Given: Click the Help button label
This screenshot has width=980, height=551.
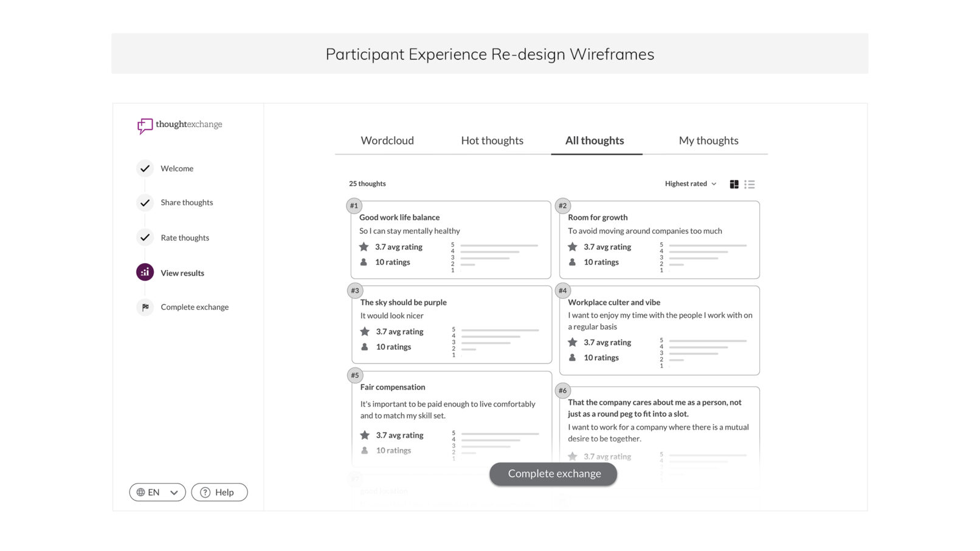Looking at the screenshot, I should (x=224, y=493).
